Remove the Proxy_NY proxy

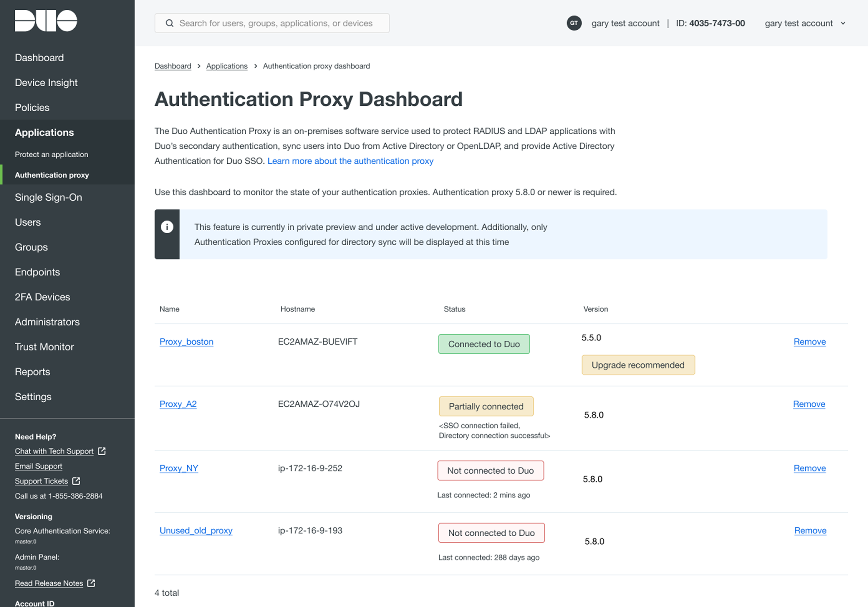point(809,468)
